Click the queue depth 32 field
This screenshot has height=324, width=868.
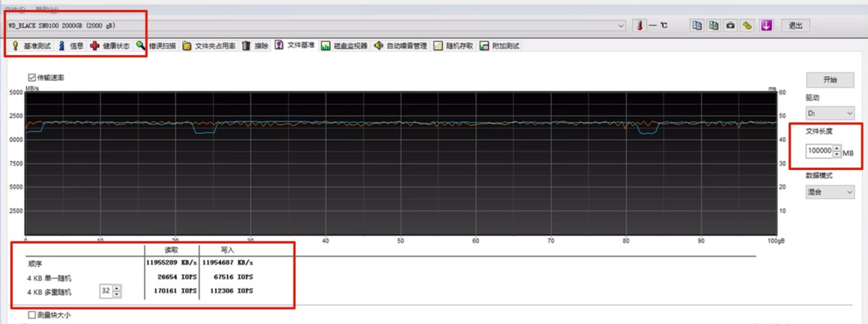tap(106, 291)
